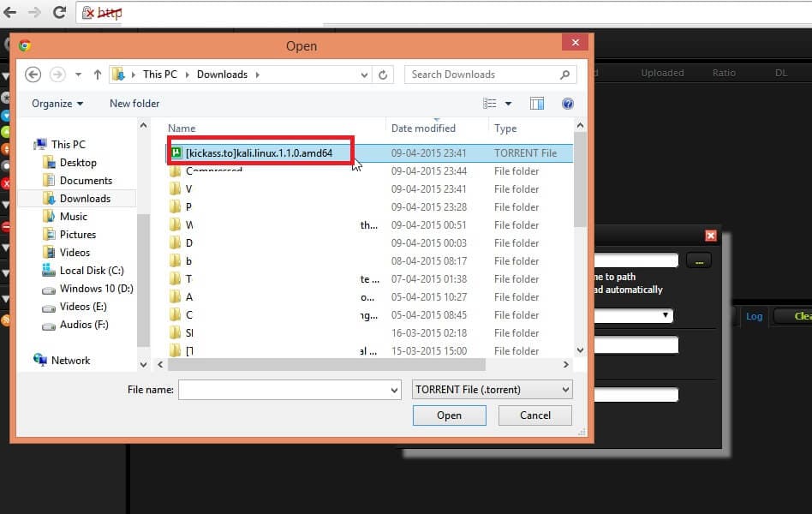812x514 pixels.
Task: Click the New folder button
Action: click(134, 104)
